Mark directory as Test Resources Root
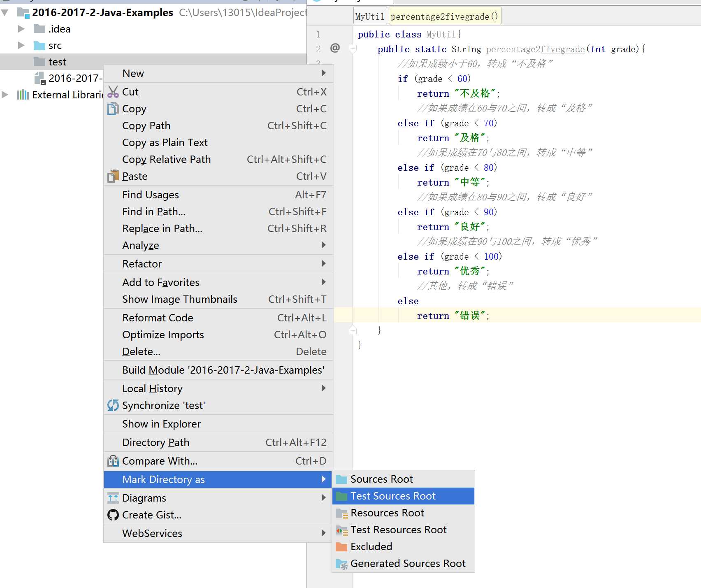The image size is (701, 588). pyautogui.click(x=403, y=530)
